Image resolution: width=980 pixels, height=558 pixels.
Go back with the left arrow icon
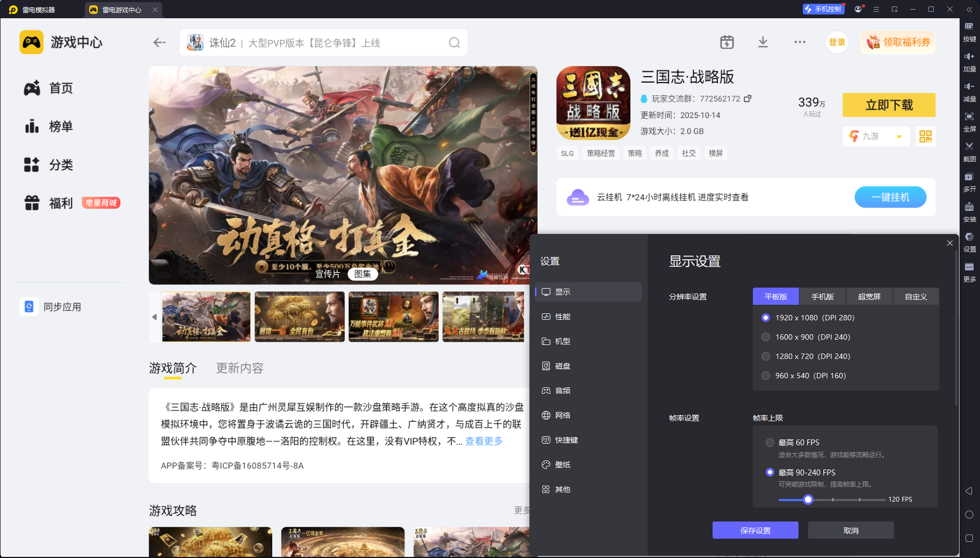pyautogui.click(x=159, y=42)
